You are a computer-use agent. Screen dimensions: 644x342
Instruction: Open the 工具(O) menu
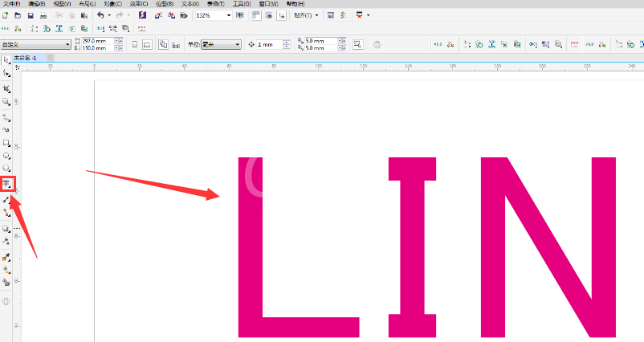[x=242, y=4]
